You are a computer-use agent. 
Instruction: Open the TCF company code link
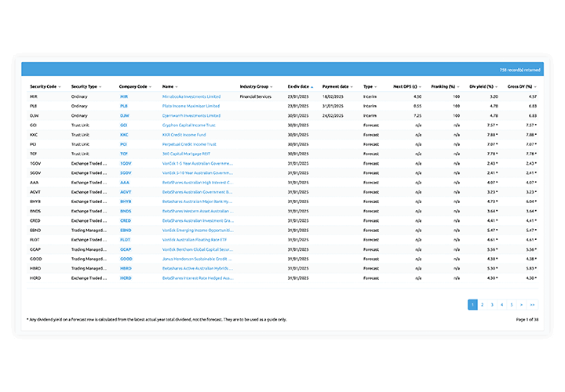[x=124, y=154]
